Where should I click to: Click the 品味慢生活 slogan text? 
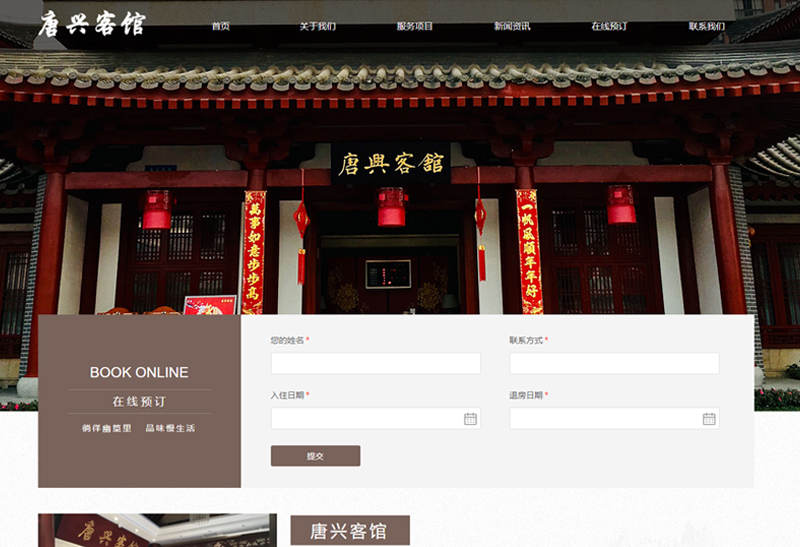[x=170, y=428]
